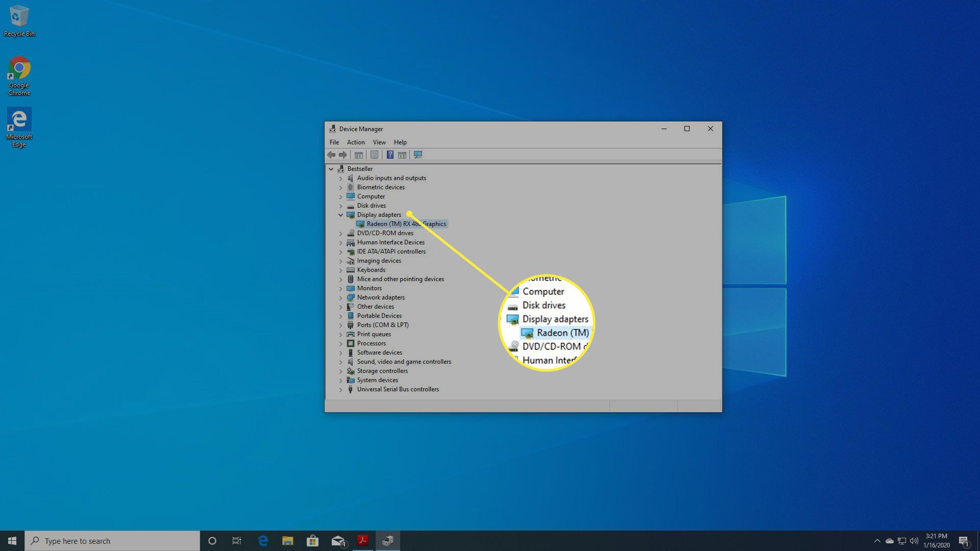The width and height of the screenshot is (980, 551).
Task: Open the Action menu
Action: point(356,142)
